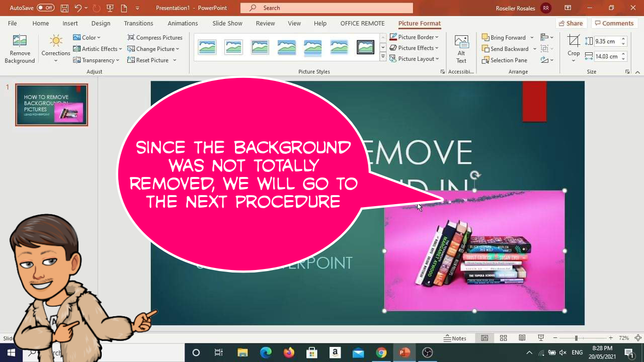The height and width of the screenshot is (362, 644).
Task: Switch to the Animations tab
Action: [183, 23]
